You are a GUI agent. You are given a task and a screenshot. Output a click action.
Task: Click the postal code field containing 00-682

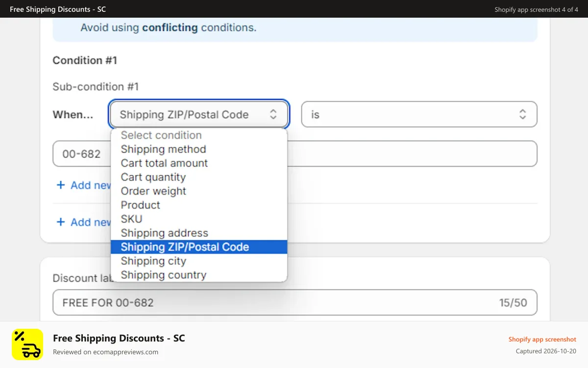click(294, 154)
